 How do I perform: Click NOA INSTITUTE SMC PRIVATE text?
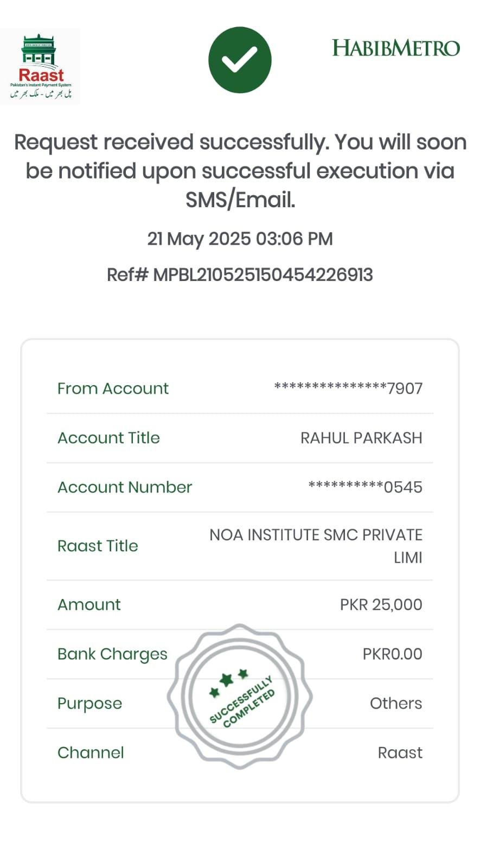[316, 535]
